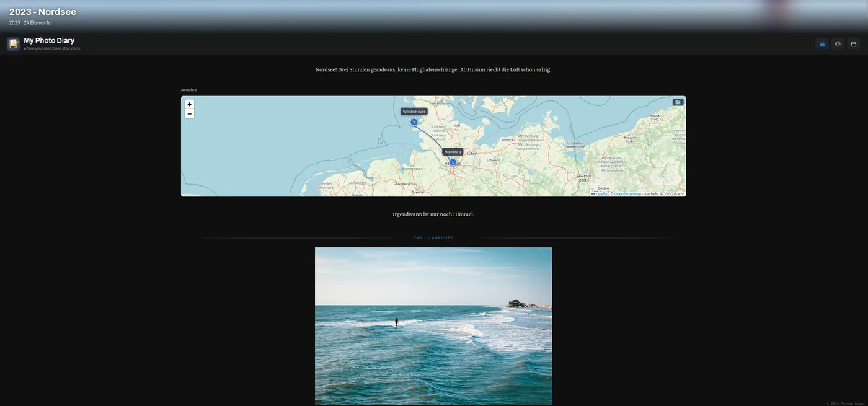The width and height of the screenshot is (868, 406).
Task: Click the '2023 - Nordsee' album title
Action: (43, 12)
